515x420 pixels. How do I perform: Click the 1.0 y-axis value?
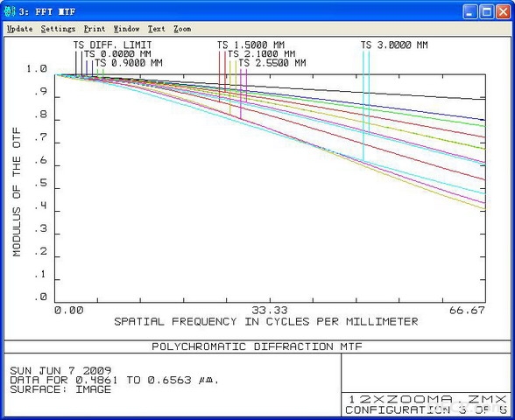(x=37, y=68)
